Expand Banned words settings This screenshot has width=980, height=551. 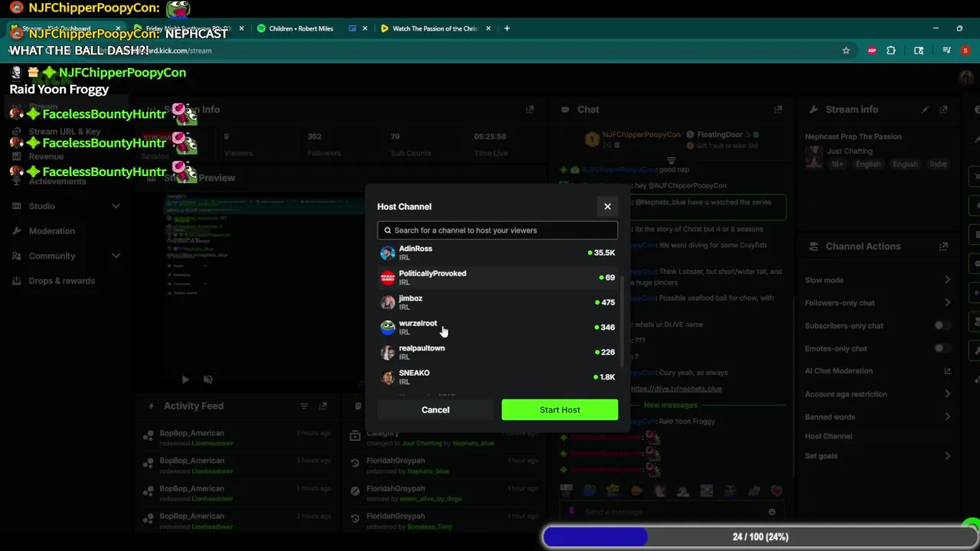click(x=947, y=417)
